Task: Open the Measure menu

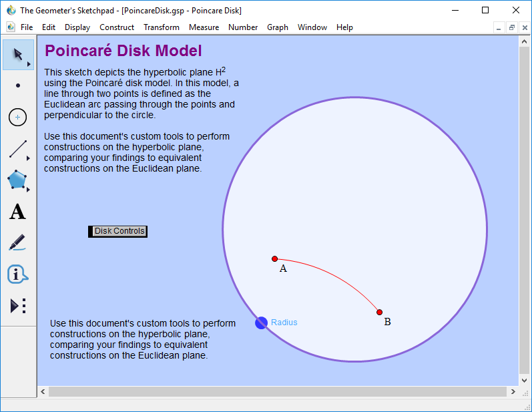Action: coord(204,27)
